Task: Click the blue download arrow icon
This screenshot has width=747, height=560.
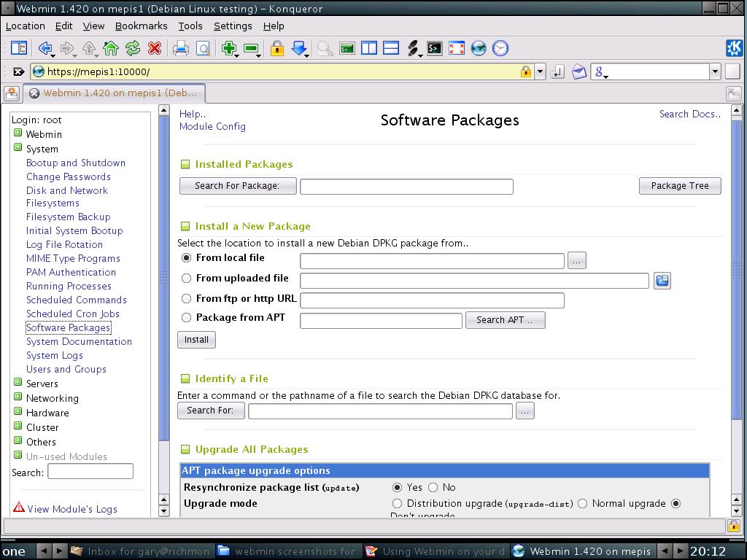Action: [x=299, y=48]
